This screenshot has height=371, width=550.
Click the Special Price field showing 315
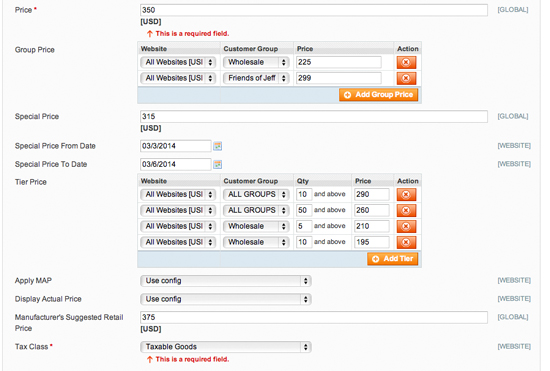[x=314, y=116]
